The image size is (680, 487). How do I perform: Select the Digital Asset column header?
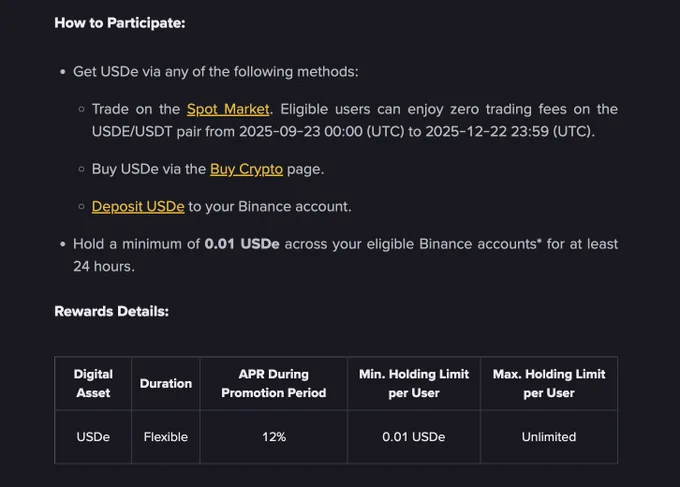pos(93,383)
